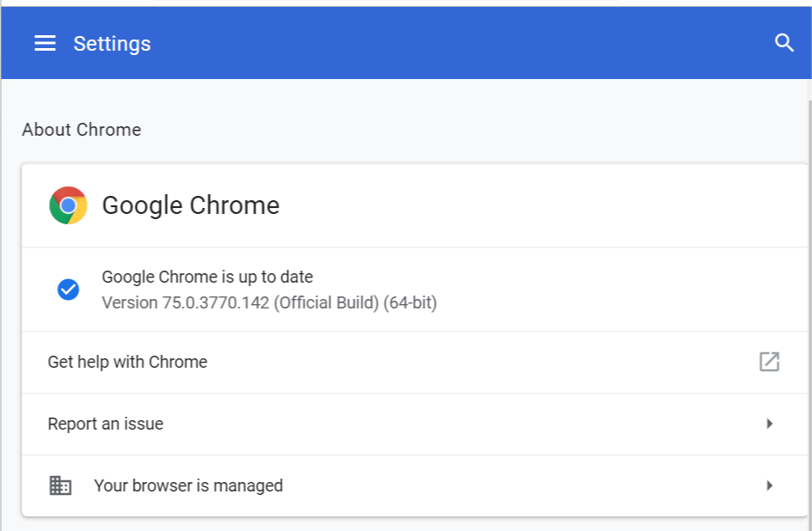Select the Report an issue row

(414, 424)
